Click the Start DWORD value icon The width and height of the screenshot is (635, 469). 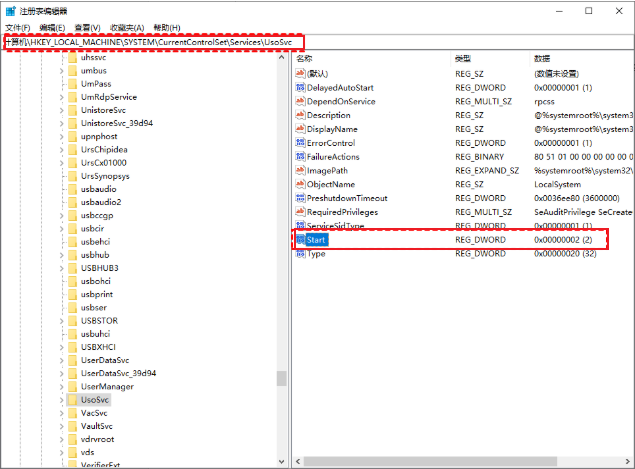(300, 240)
